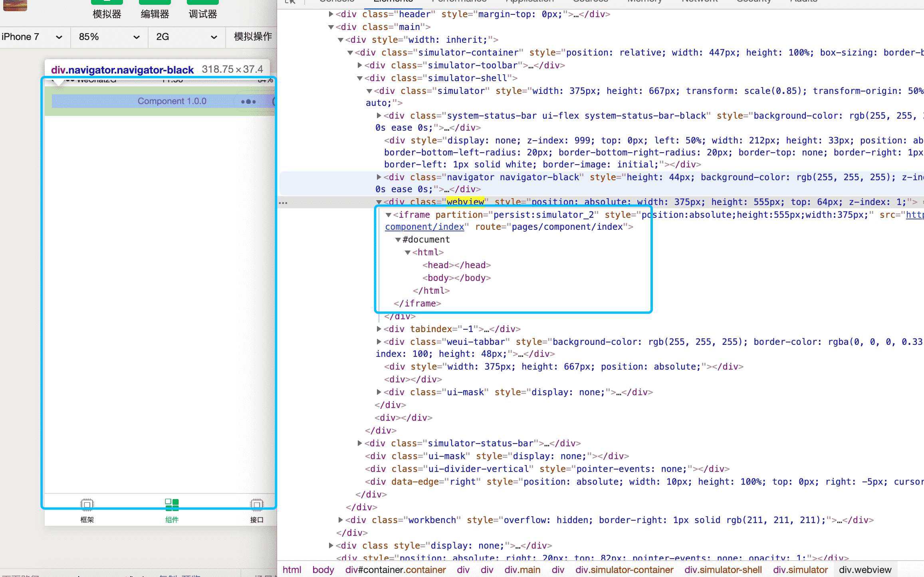Select div.simulator-shell in the breadcrumb bar
The image size is (924, 577).
(723, 570)
